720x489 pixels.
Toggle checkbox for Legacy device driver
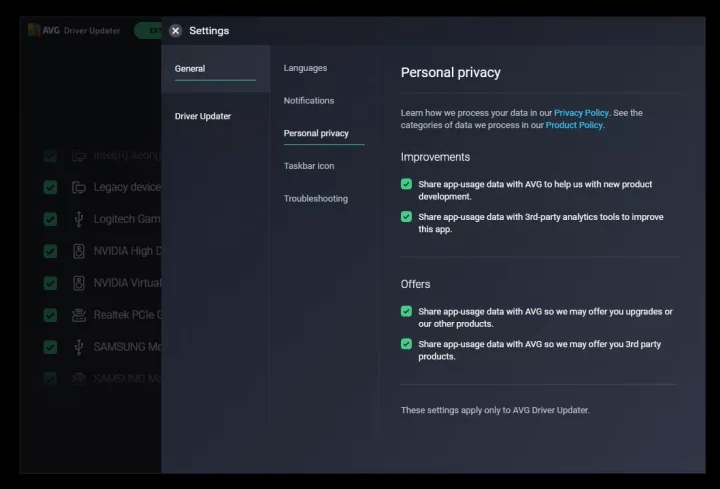pos(50,187)
